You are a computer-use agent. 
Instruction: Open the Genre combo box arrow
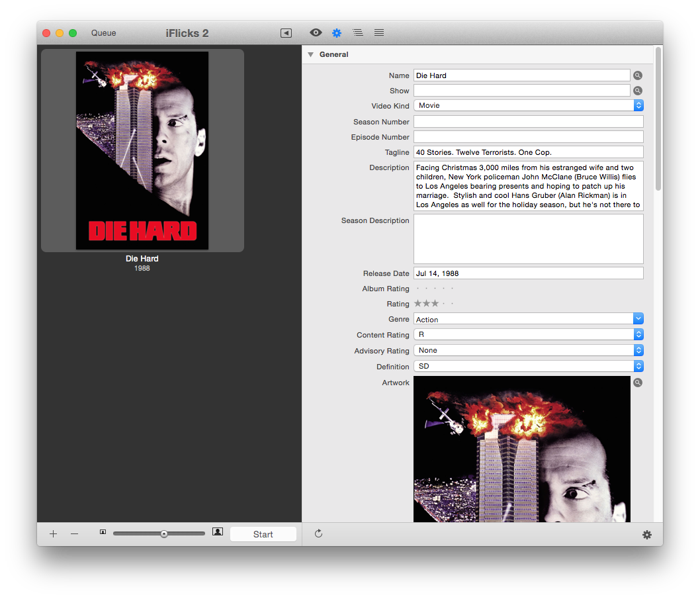(x=638, y=318)
